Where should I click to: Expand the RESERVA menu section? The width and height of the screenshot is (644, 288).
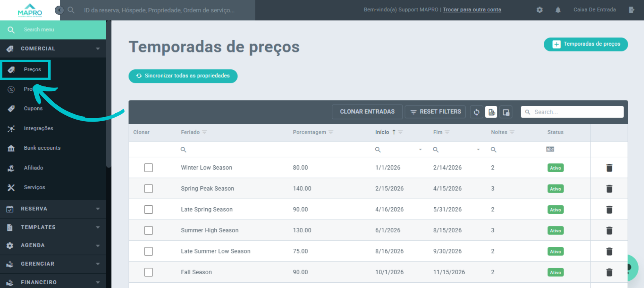tap(53, 209)
